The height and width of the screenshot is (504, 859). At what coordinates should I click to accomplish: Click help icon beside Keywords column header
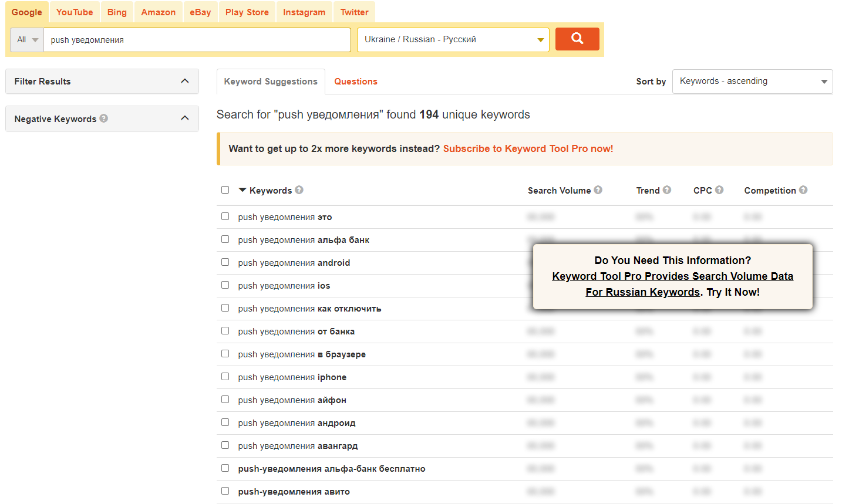(299, 190)
